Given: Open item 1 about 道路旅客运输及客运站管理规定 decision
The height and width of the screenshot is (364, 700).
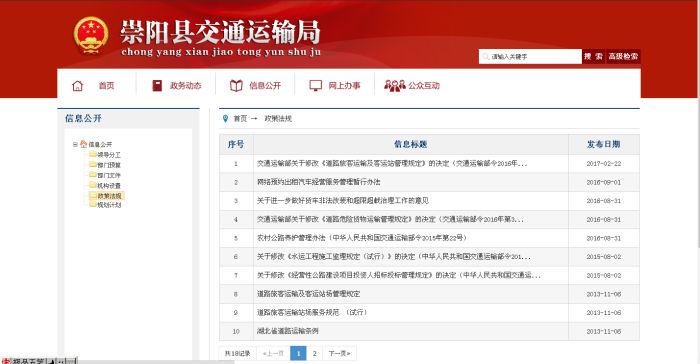Looking at the screenshot, I should click(x=392, y=163).
